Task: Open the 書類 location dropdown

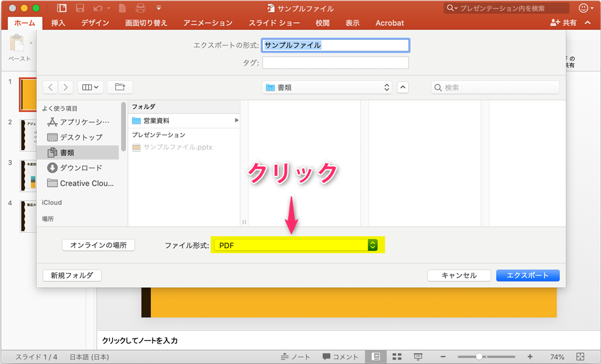Action: coord(326,87)
